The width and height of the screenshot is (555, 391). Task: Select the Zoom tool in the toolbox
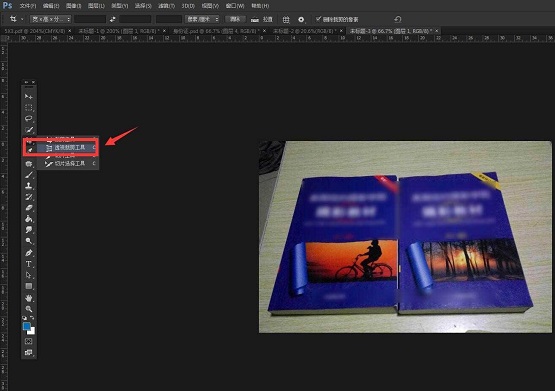coord(29,309)
